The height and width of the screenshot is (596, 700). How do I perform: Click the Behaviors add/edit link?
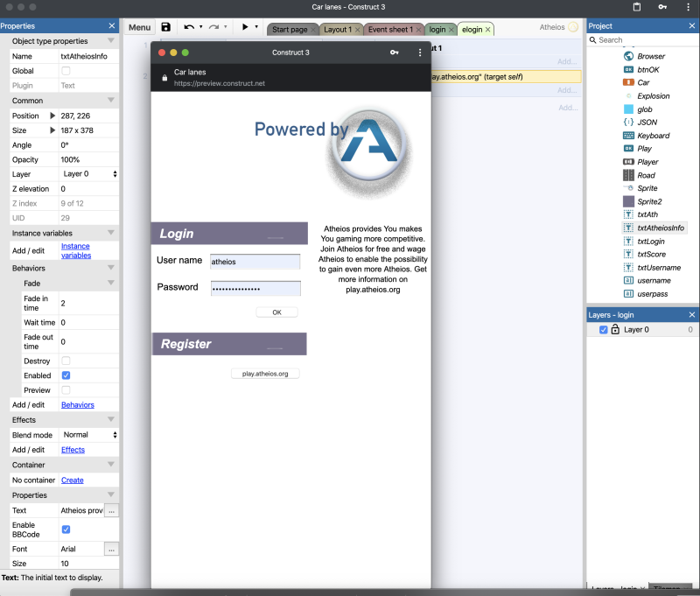pyautogui.click(x=78, y=405)
